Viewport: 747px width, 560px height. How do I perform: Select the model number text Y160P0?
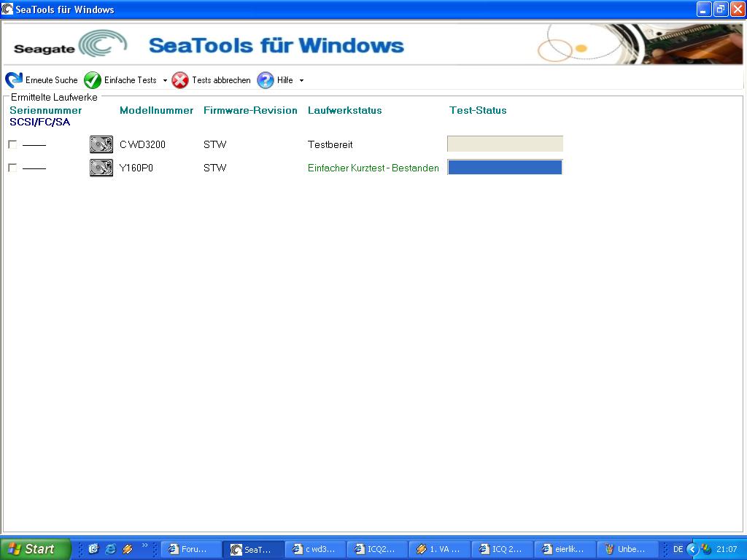(136, 168)
